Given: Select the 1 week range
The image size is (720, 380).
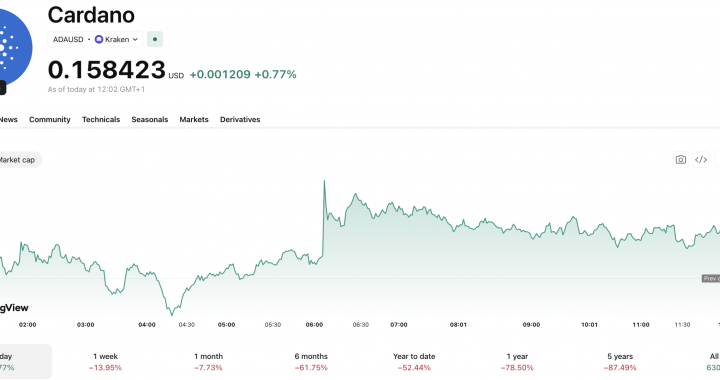Looking at the screenshot, I should coord(105,362).
